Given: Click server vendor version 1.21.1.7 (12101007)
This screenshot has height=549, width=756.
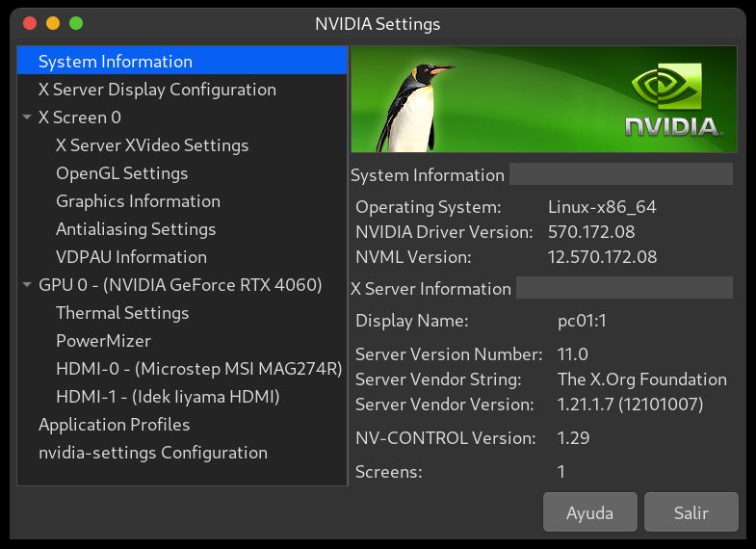Looking at the screenshot, I should [630, 405].
